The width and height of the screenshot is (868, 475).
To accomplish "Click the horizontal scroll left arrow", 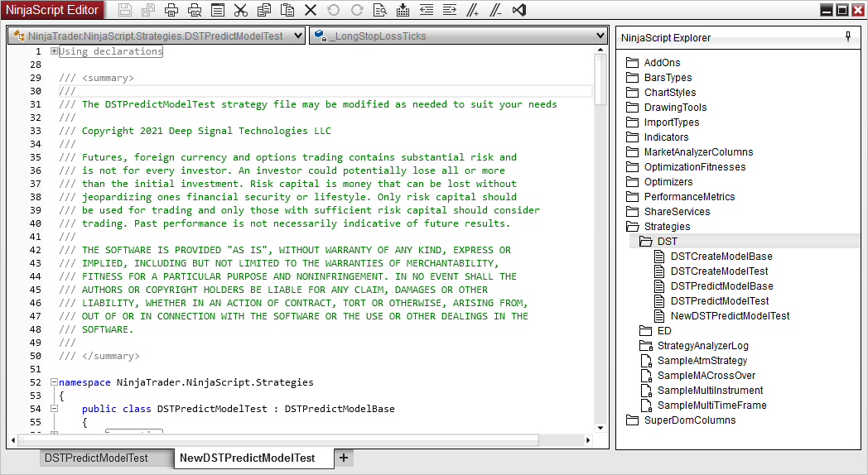I will coord(12,441).
